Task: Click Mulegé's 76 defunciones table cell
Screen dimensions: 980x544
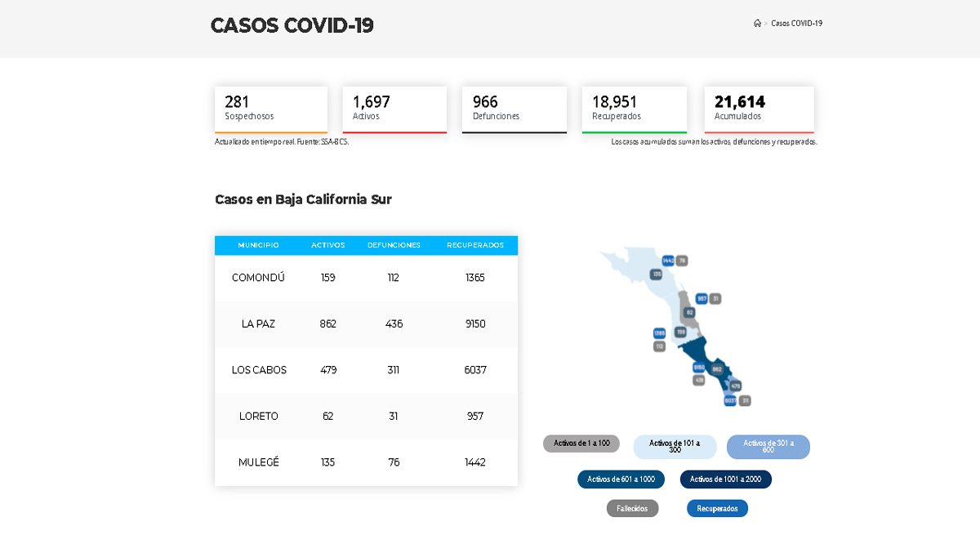Action: click(394, 462)
